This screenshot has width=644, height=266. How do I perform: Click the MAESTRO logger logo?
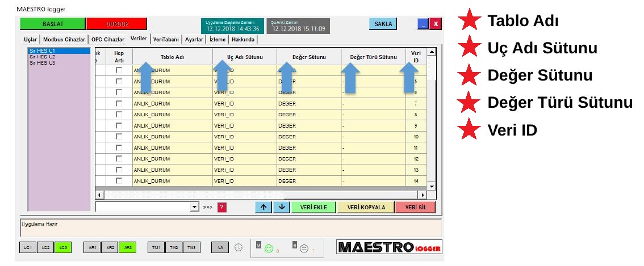389,247
